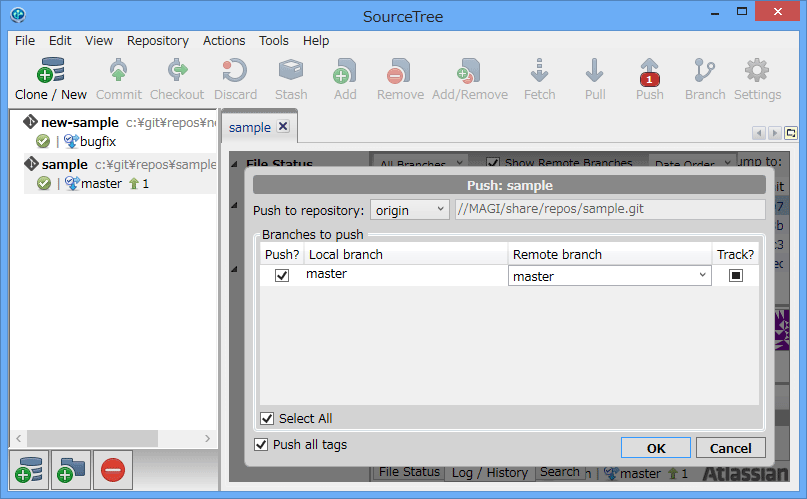Open the Tools menu
The image size is (807, 499).
click(273, 41)
